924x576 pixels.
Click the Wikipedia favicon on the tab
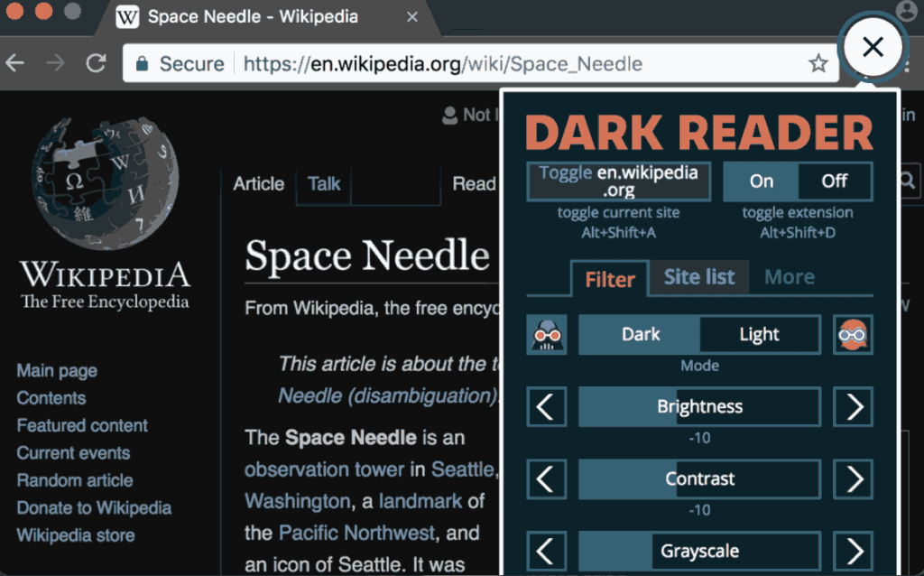tap(127, 17)
